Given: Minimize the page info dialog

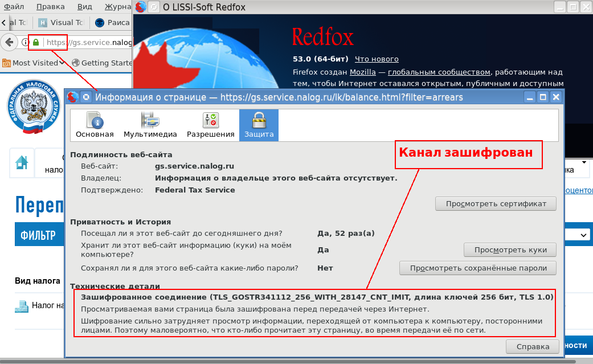Looking at the screenshot, I should tap(530, 97).
